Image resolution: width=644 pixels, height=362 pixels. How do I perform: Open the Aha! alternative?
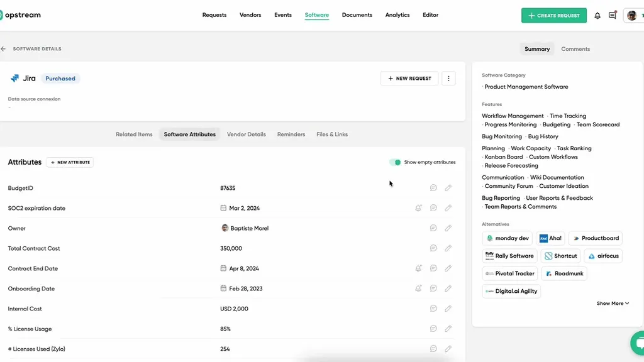(x=550, y=238)
